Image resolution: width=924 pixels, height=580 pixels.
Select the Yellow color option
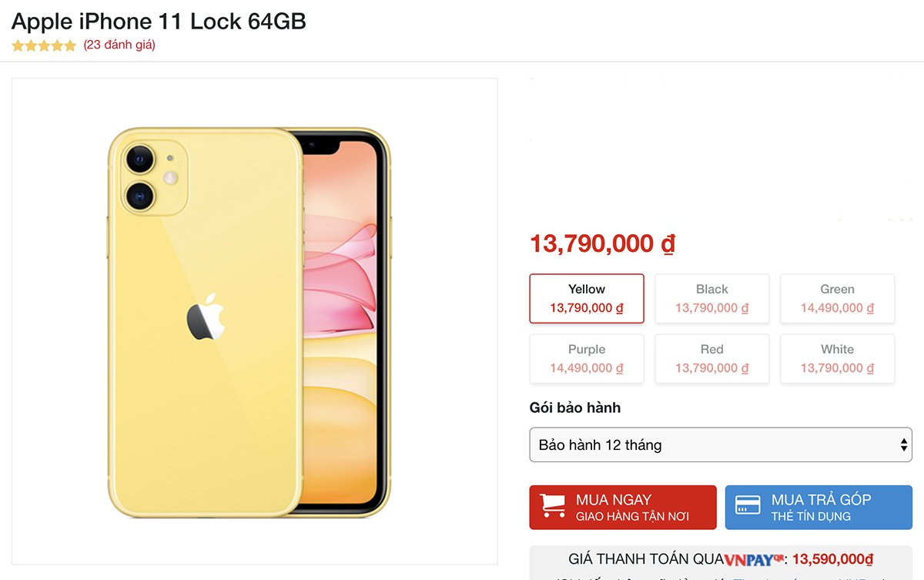tap(587, 298)
